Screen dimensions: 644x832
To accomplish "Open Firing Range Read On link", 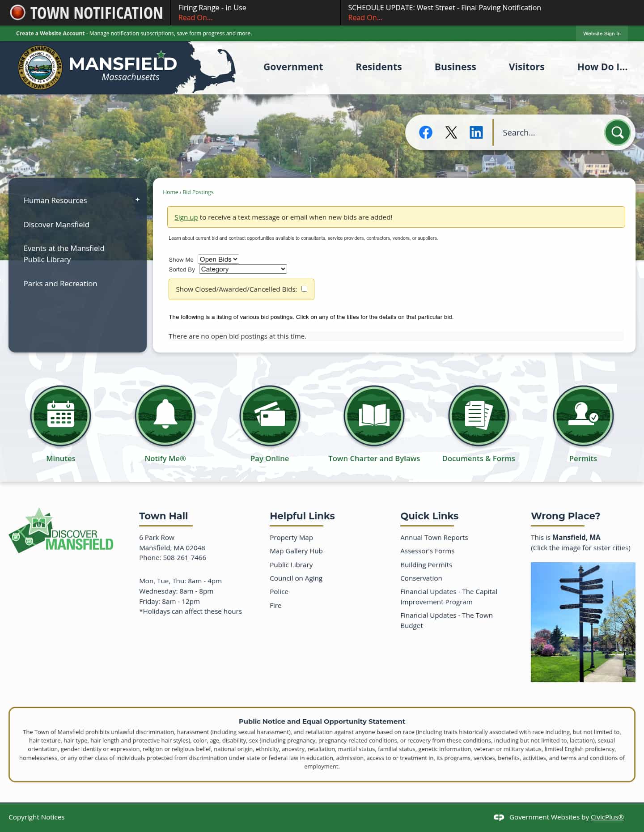I will pos(195,18).
